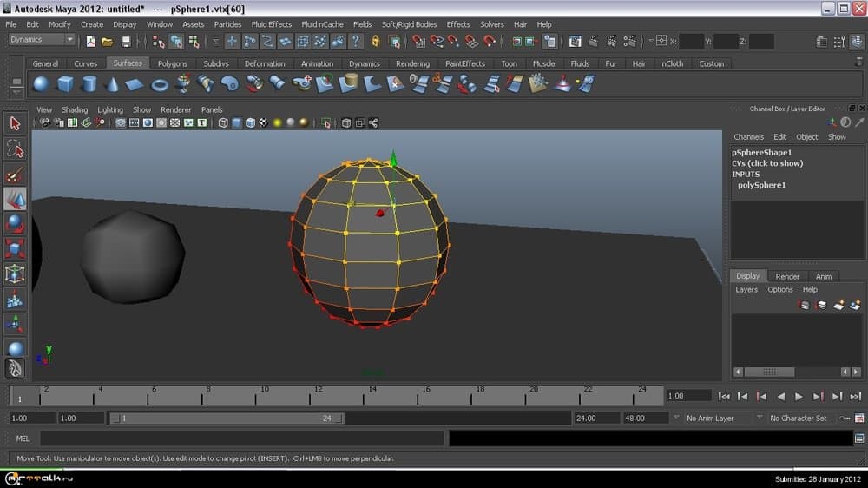Click the MEL command input field
The image size is (868, 488).
pyautogui.click(x=241, y=439)
